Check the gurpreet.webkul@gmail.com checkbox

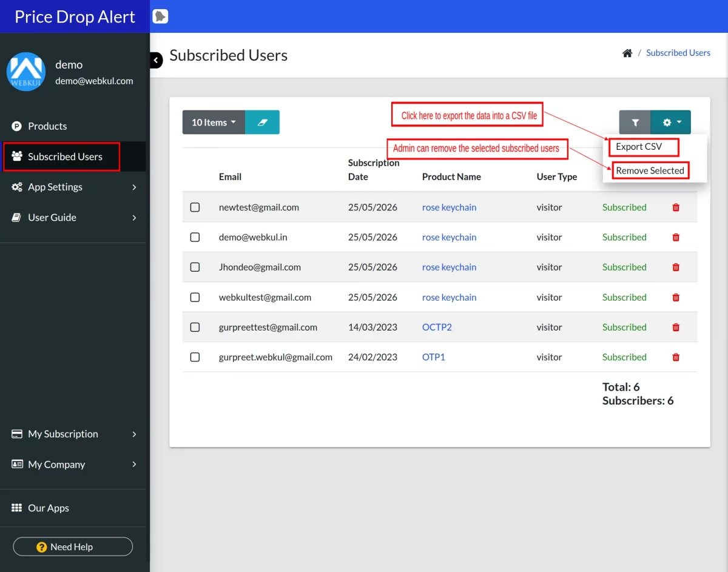click(x=195, y=357)
